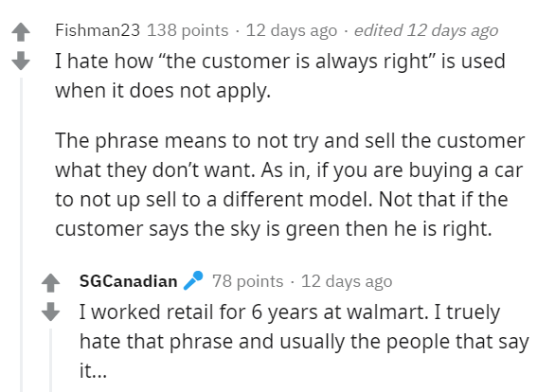Collapse SGCanadian's reply thread line
555x392 pixels.
50,360
